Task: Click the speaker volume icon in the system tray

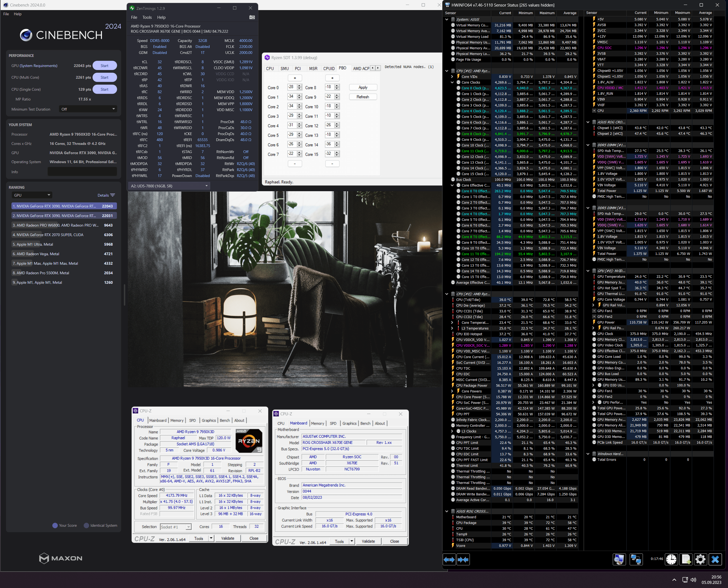Action: (x=693, y=580)
